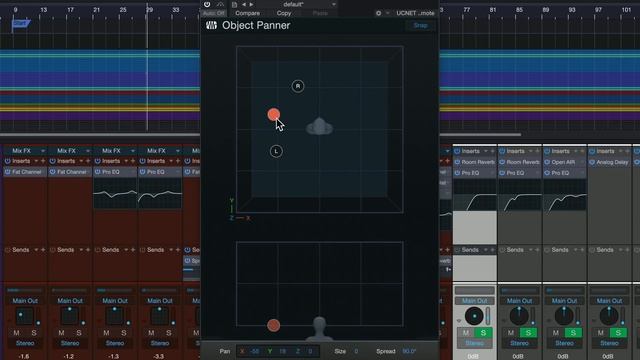This screenshot has height=360, width=640.
Task: Mute the -1.6 channel
Action: (16, 333)
